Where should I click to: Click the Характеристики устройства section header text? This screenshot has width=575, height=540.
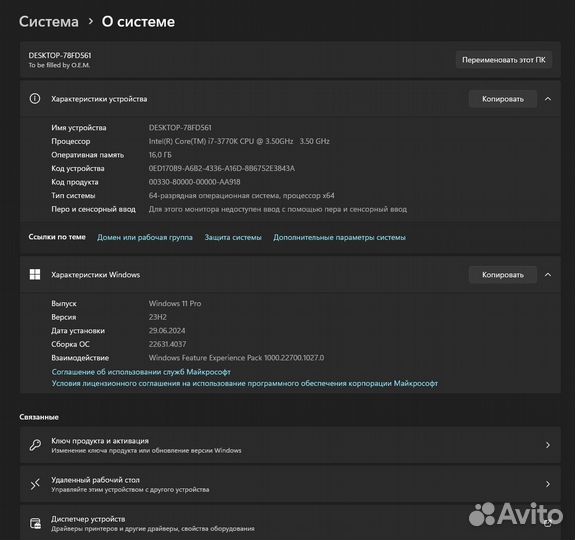(x=99, y=99)
